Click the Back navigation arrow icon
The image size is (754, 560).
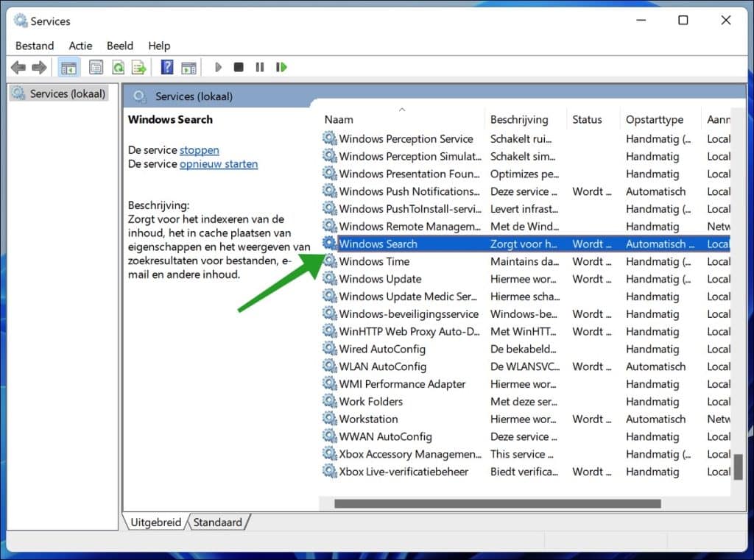coord(18,67)
